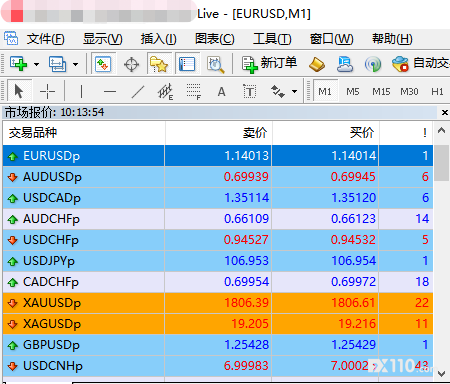Screen dimensions: 450x384
Task: Open the 图表(C) menu
Action: point(215,39)
